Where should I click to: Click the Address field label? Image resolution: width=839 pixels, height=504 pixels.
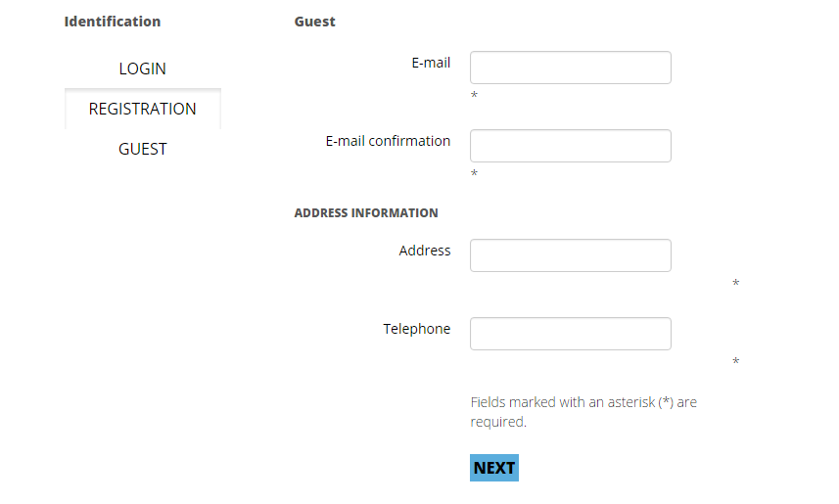(425, 251)
